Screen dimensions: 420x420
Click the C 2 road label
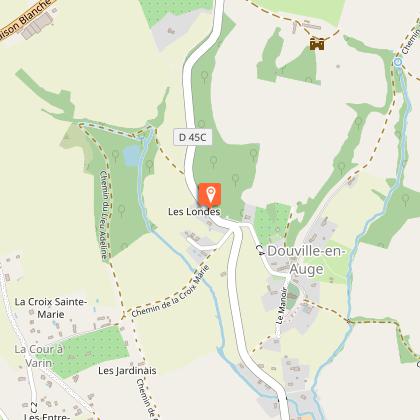click(x=34, y=407)
